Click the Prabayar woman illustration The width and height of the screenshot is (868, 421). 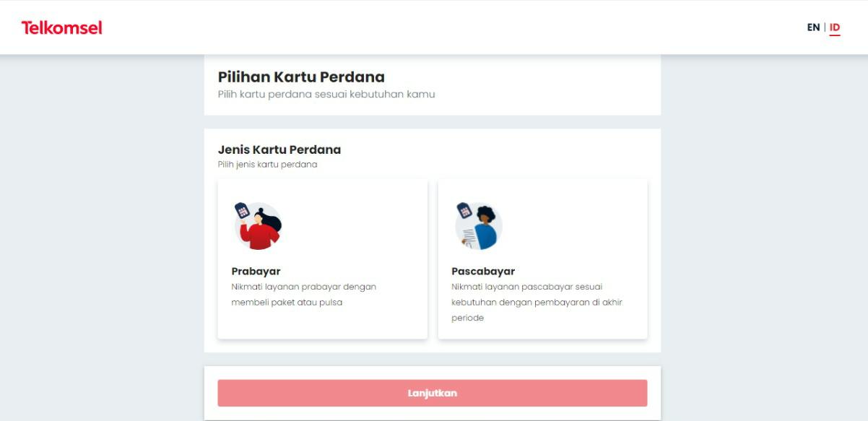click(259, 227)
